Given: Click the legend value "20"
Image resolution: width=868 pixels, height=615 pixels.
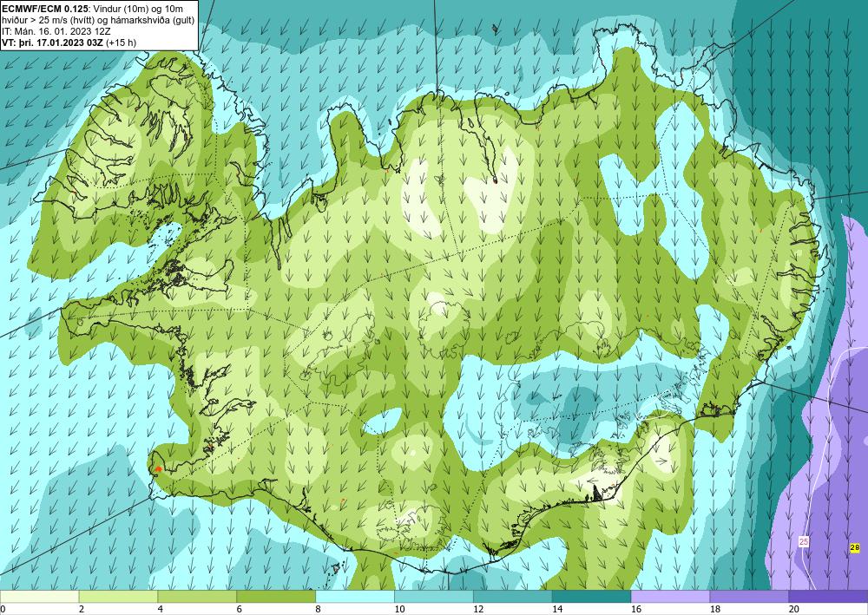Looking at the screenshot, I should pyautogui.click(x=794, y=610).
